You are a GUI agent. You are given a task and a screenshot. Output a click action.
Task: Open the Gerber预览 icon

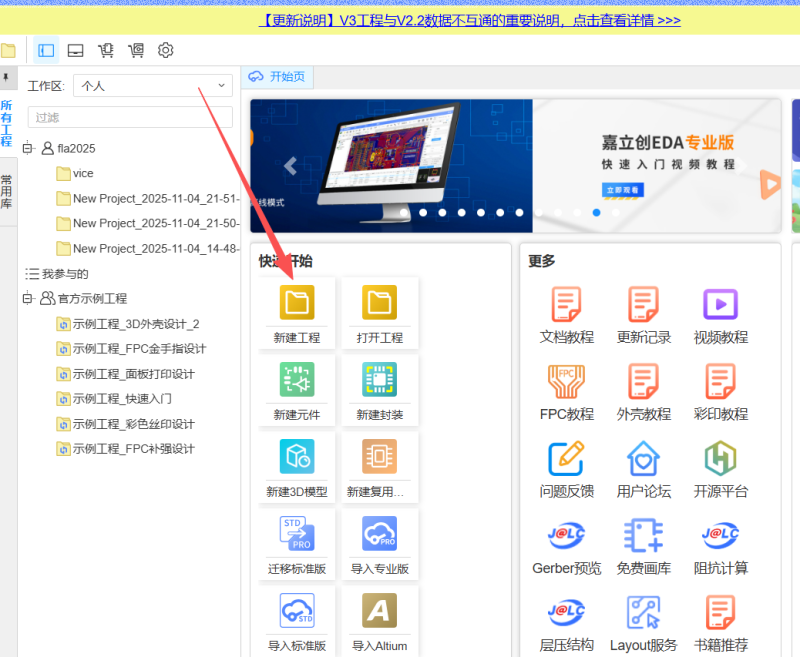(x=566, y=535)
